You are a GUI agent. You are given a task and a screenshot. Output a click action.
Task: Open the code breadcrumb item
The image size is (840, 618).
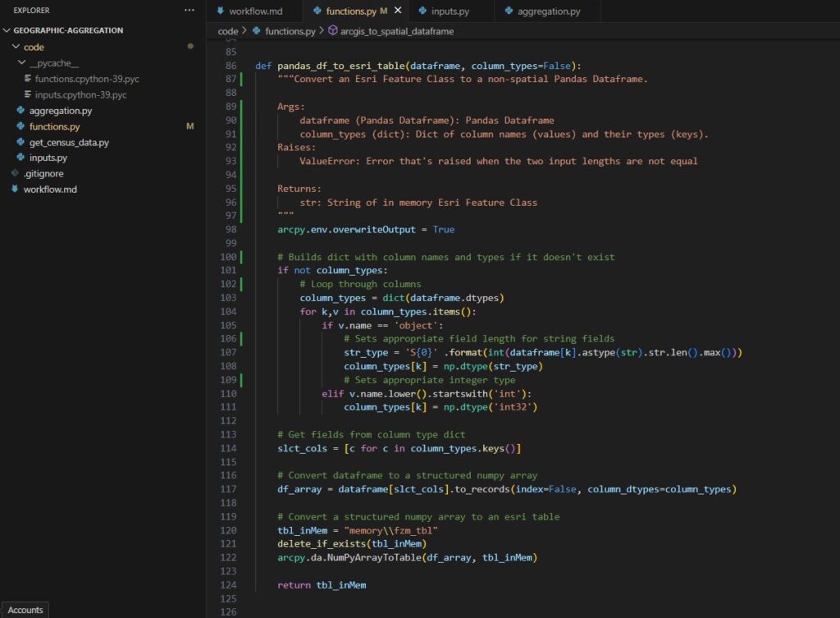click(x=227, y=30)
